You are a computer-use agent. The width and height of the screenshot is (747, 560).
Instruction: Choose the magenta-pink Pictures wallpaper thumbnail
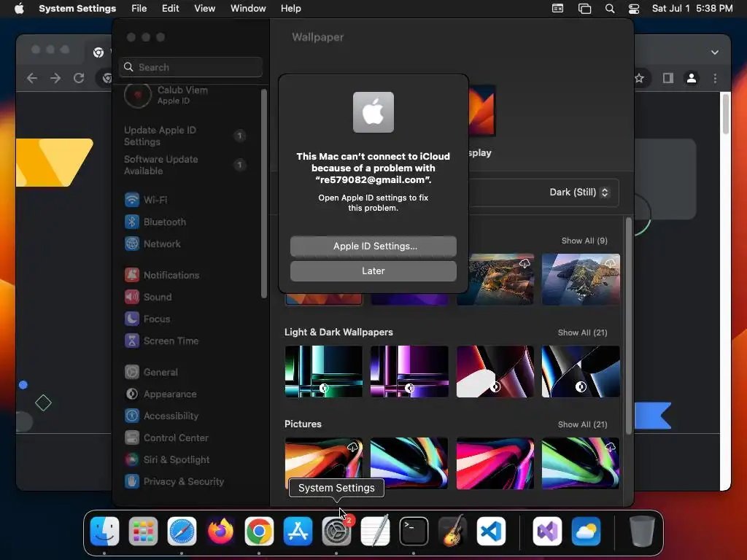click(x=495, y=463)
